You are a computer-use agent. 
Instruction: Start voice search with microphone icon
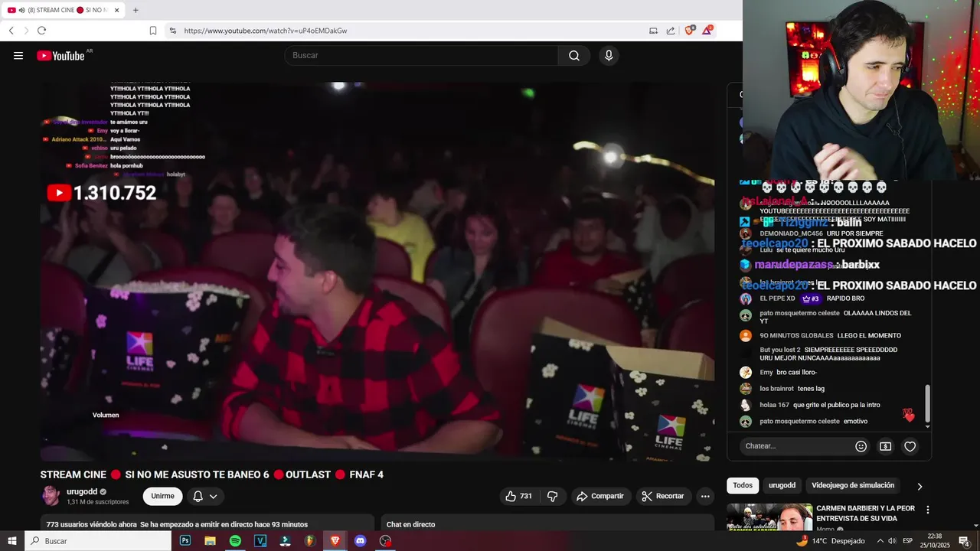point(609,55)
